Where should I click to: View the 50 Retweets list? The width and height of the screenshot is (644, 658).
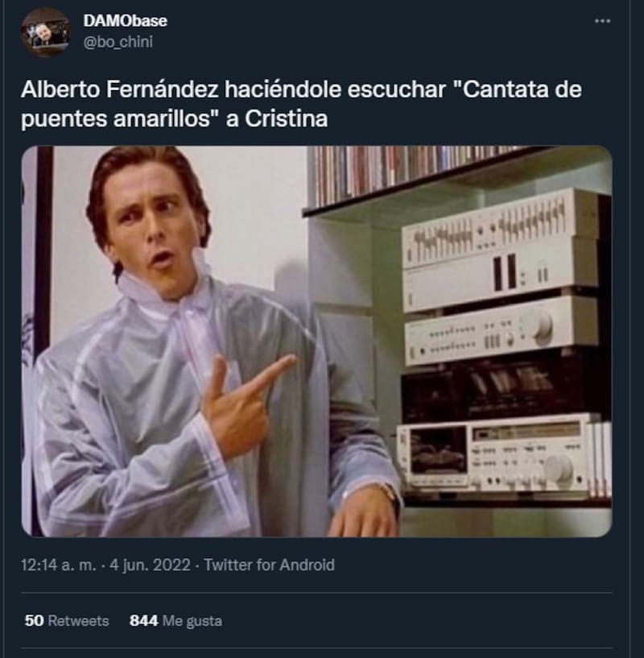[x=67, y=620]
